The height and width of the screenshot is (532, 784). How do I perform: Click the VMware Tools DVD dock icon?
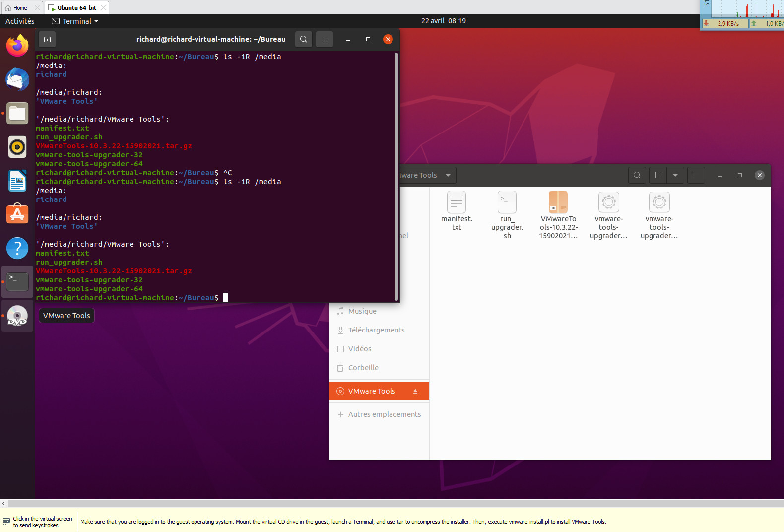click(17, 316)
